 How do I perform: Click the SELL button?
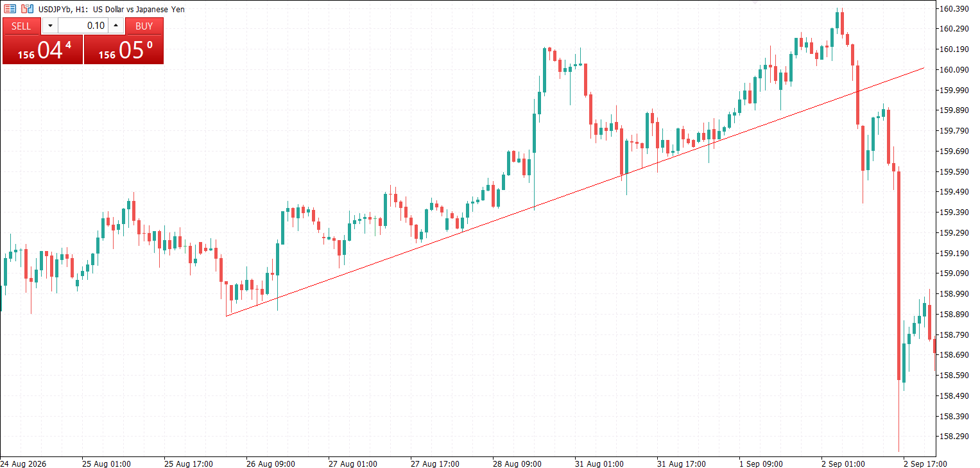click(21, 26)
